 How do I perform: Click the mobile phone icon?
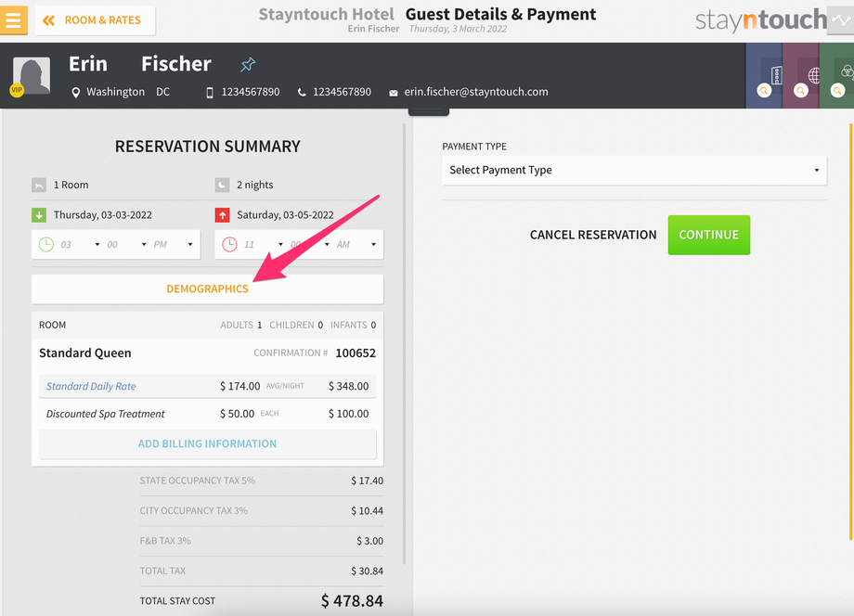210,93
